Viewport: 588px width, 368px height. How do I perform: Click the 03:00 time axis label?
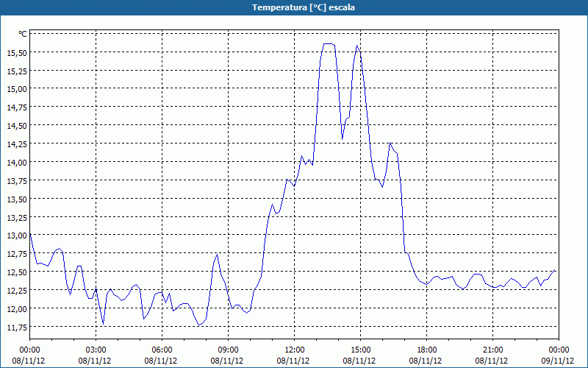[x=96, y=350]
